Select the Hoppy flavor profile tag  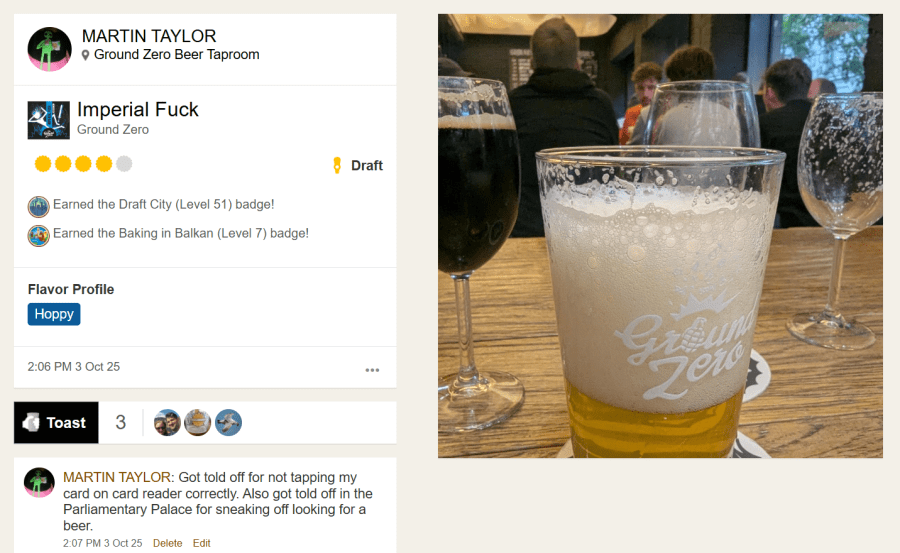coord(54,314)
